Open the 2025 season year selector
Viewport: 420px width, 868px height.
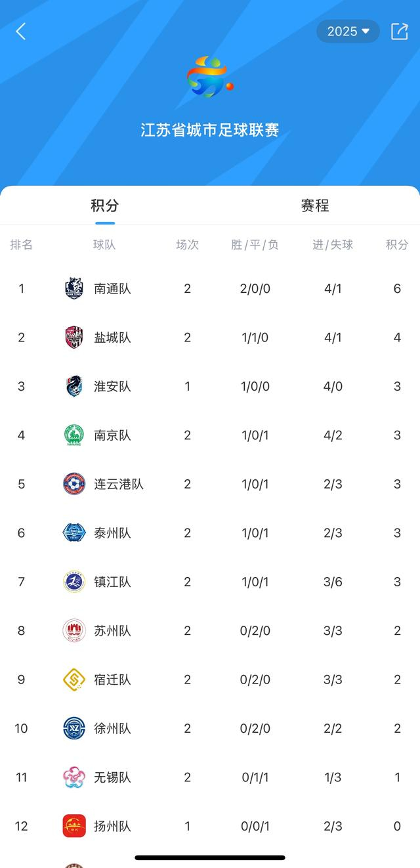pyautogui.click(x=348, y=30)
